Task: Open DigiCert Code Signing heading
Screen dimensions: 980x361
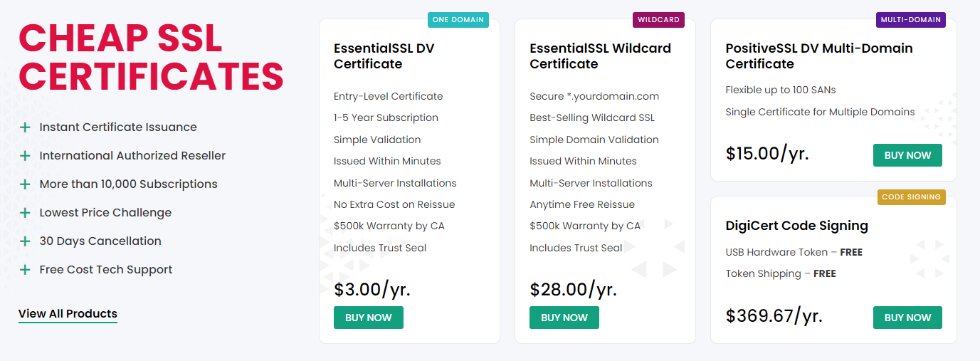Action: pos(796,226)
